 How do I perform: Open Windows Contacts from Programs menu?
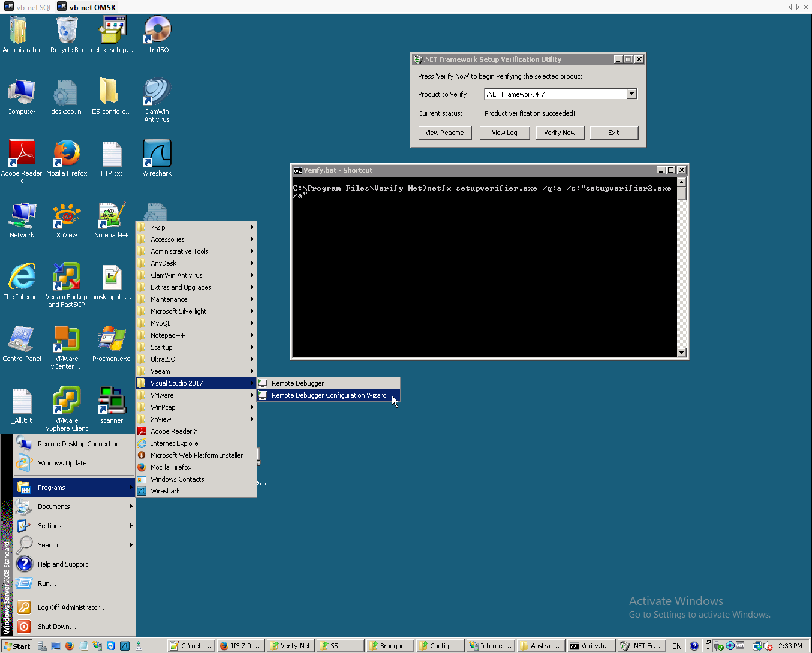click(196, 479)
